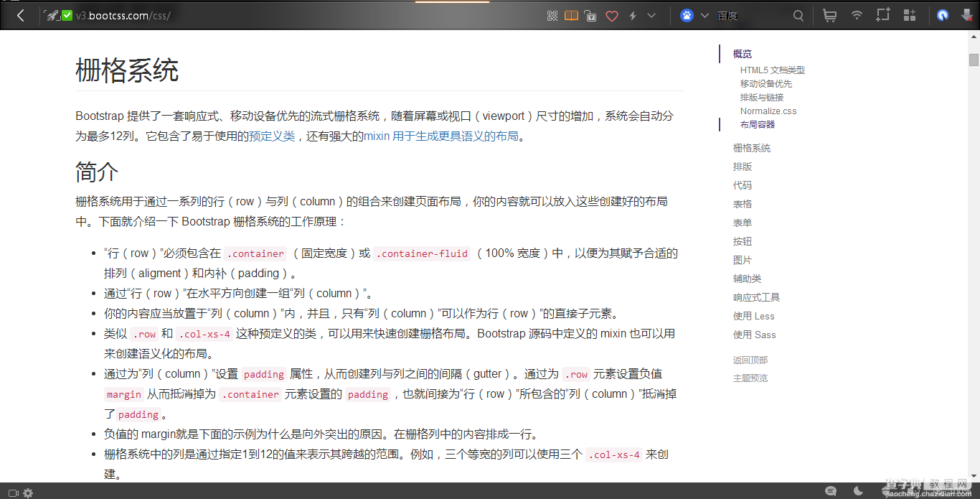Viewport: 980px width, 499px height.
Task: Click the blue circular arrow icon
Action: [943, 16]
